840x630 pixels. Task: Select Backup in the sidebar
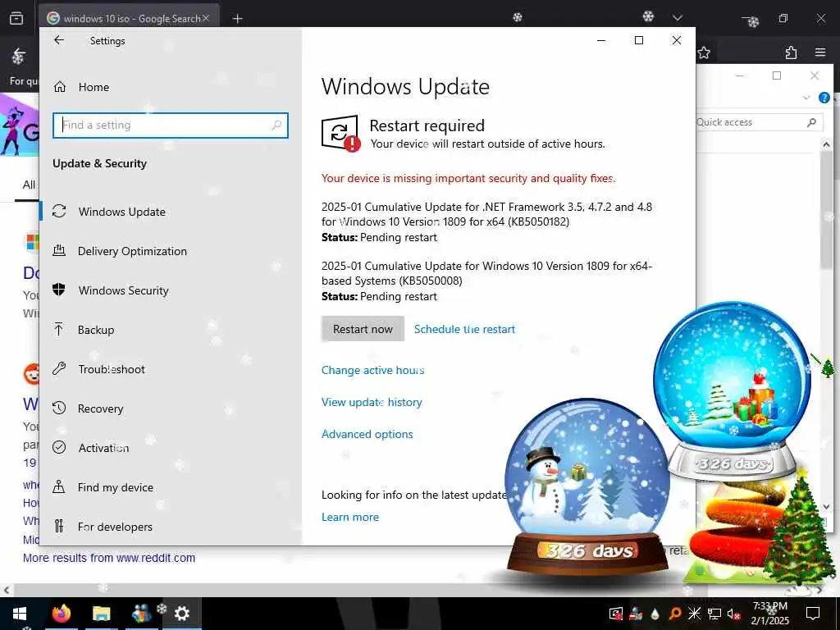tap(96, 330)
